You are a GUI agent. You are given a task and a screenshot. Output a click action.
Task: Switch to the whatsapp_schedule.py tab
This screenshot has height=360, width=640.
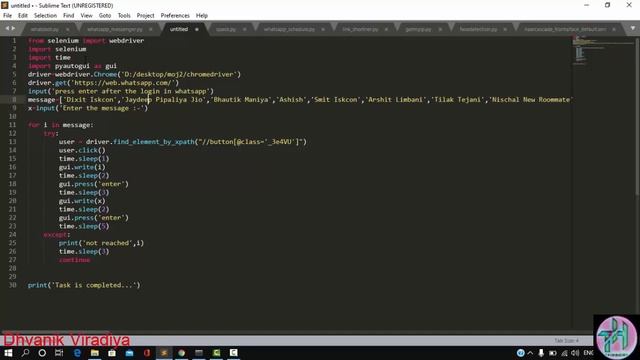[289, 29]
